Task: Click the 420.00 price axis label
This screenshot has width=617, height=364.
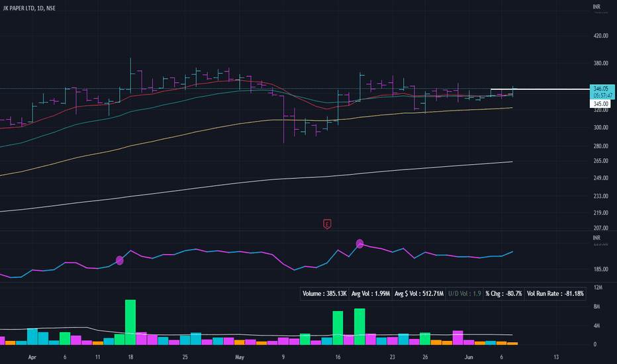Action: 600,36
